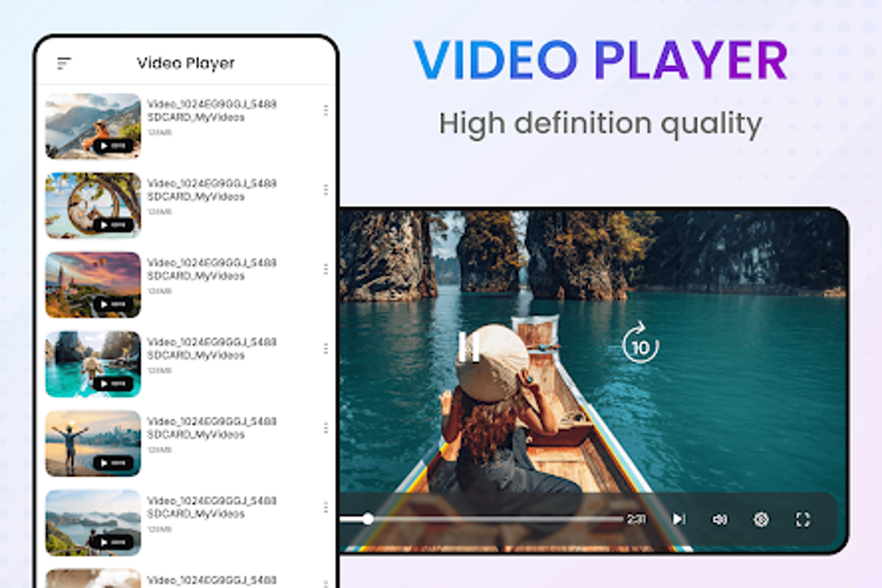Open the player settings gear icon
This screenshot has height=588, width=882.
(x=760, y=519)
